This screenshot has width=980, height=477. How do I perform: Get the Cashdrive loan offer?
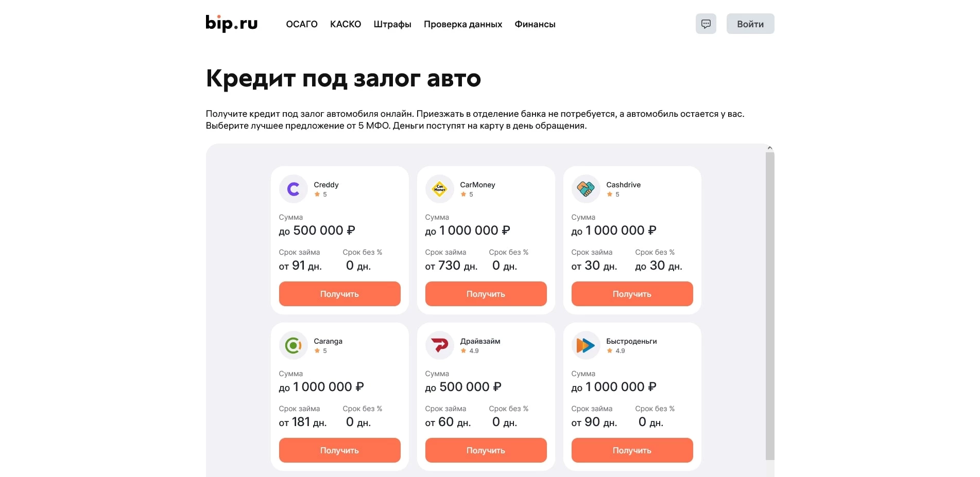click(x=632, y=294)
